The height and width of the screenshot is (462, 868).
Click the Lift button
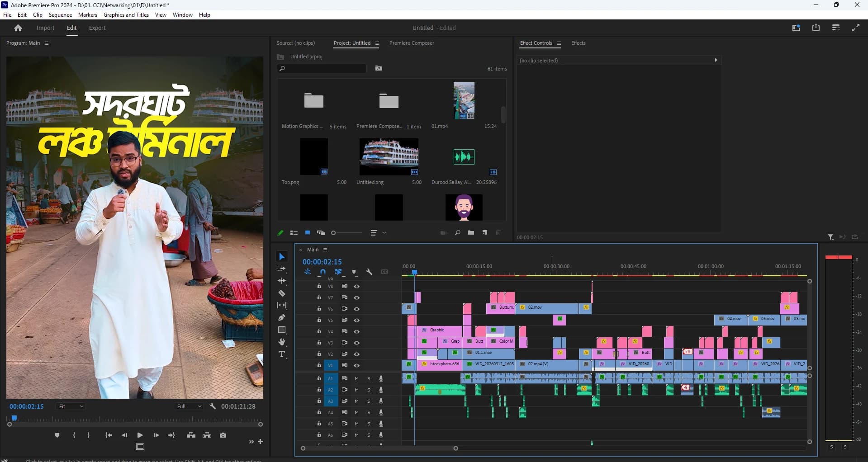click(x=191, y=435)
